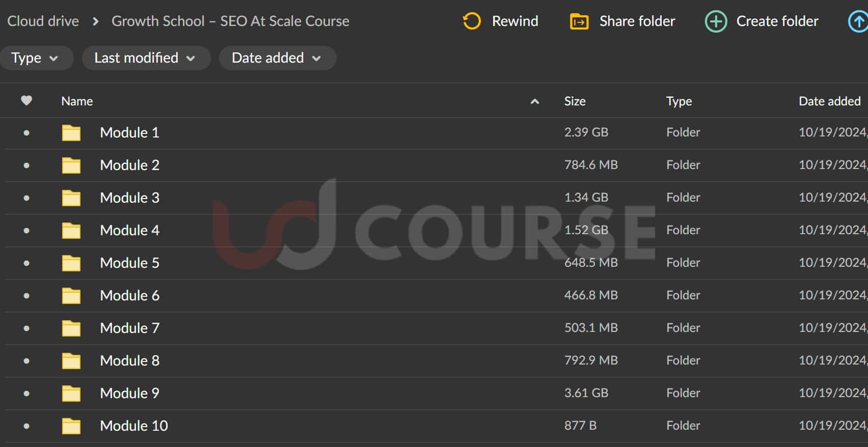Click the Share folder icon
The image size is (868, 447).
579,22
